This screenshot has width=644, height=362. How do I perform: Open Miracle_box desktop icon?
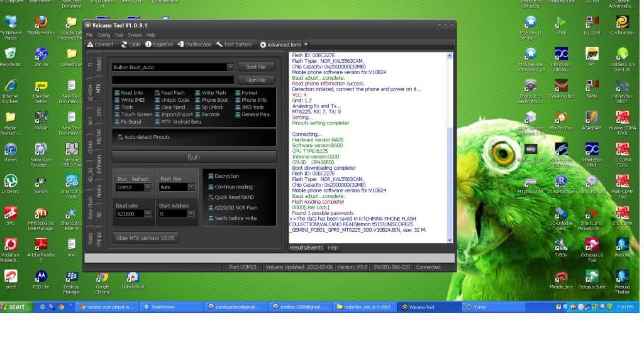561,280
